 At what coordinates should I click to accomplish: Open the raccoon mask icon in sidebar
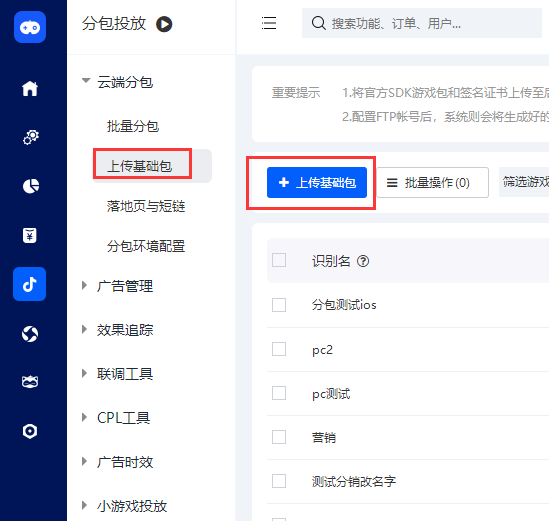coord(30,381)
